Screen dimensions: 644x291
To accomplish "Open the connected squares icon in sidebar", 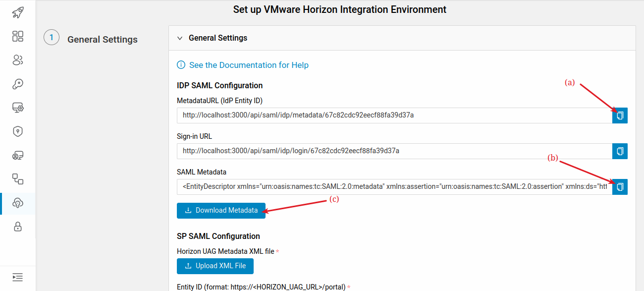I will click(x=18, y=179).
